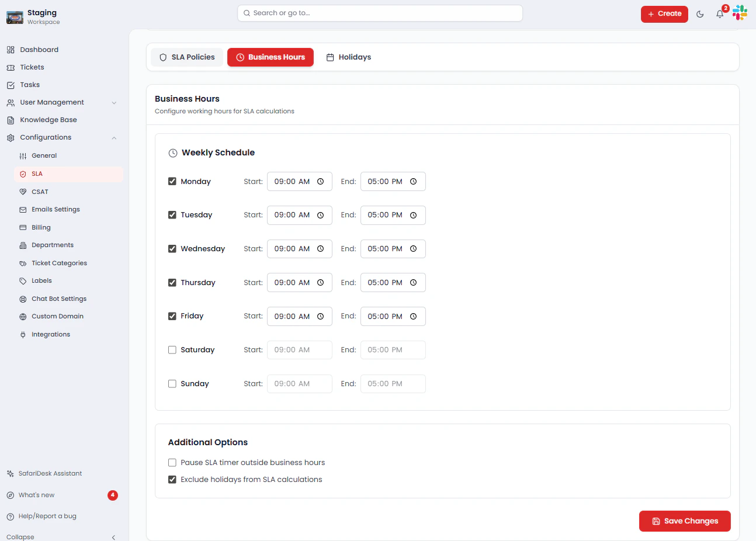
Task: Click the Knowledge Base document icon
Action: pos(11,120)
